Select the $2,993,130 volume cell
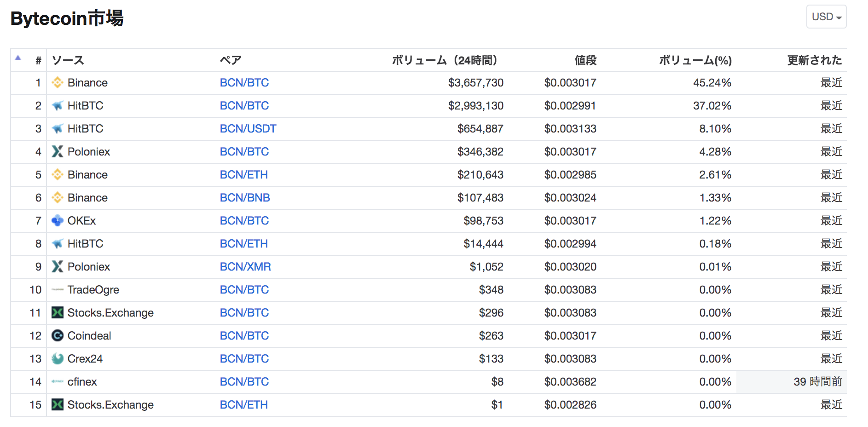The height and width of the screenshot is (427, 868). pyautogui.click(x=476, y=106)
